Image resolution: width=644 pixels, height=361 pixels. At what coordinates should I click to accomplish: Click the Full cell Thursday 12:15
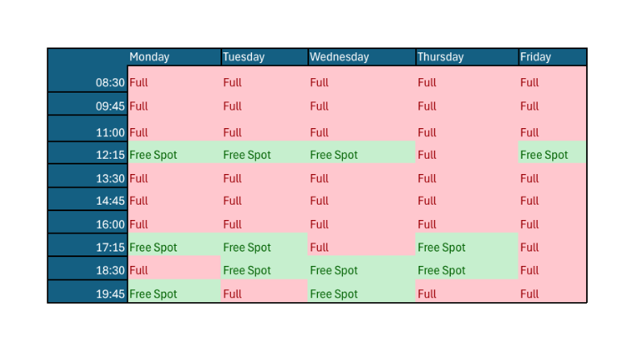pos(467,152)
